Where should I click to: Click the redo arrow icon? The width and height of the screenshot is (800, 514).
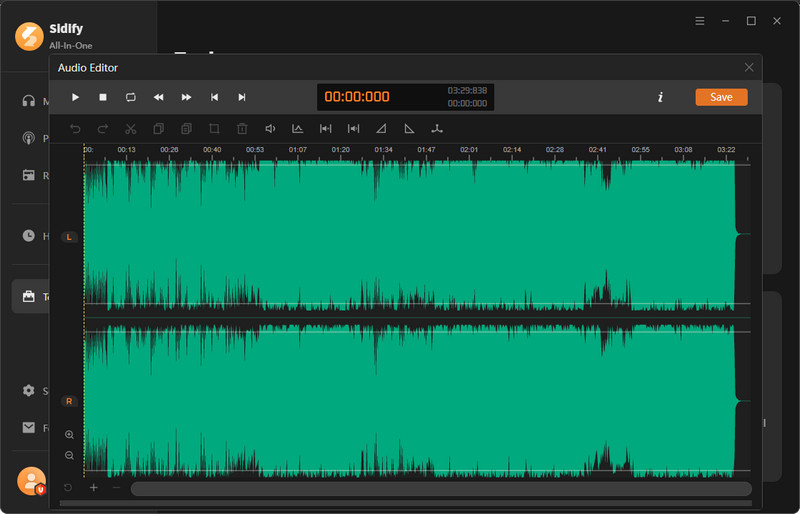click(x=103, y=129)
